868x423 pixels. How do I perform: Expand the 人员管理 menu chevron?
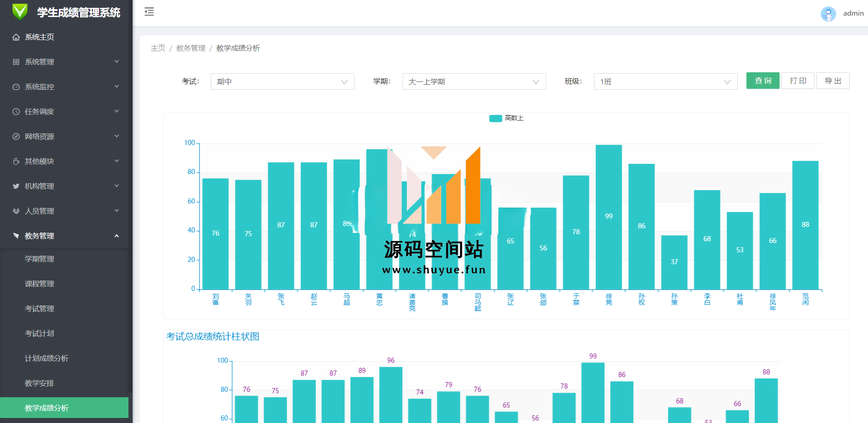click(x=117, y=211)
